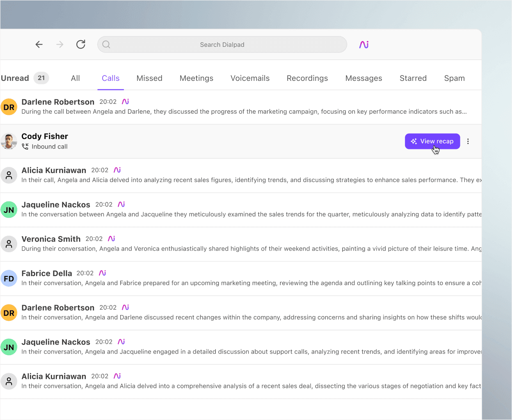Image resolution: width=512 pixels, height=420 pixels.
Task: Select the FD avatar for Fabrice Della
Action: click(9, 278)
